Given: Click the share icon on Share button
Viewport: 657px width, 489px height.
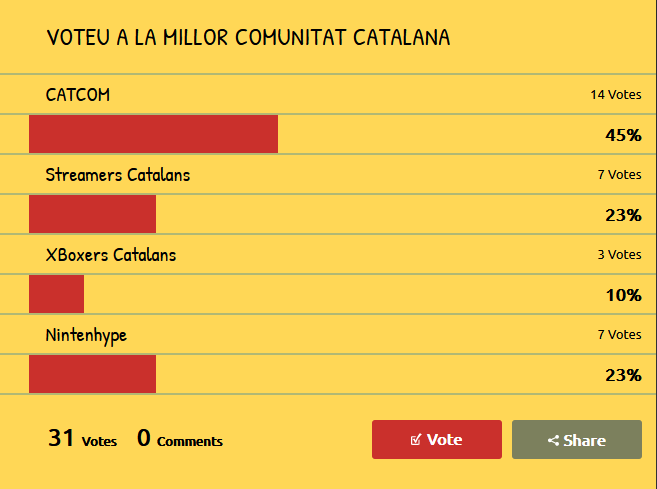Looking at the screenshot, I should [x=553, y=440].
